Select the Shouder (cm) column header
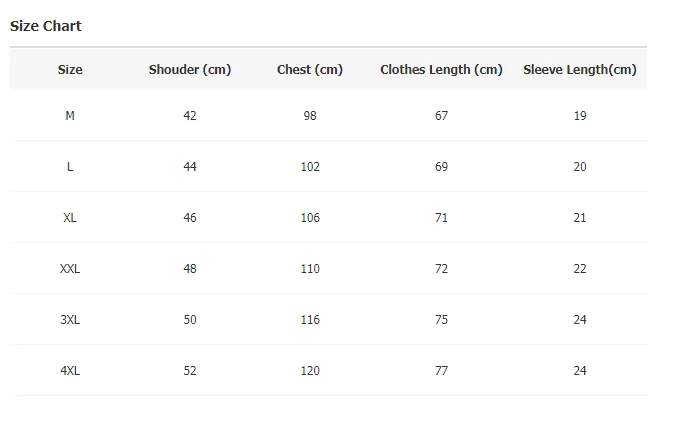 click(x=190, y=70)
